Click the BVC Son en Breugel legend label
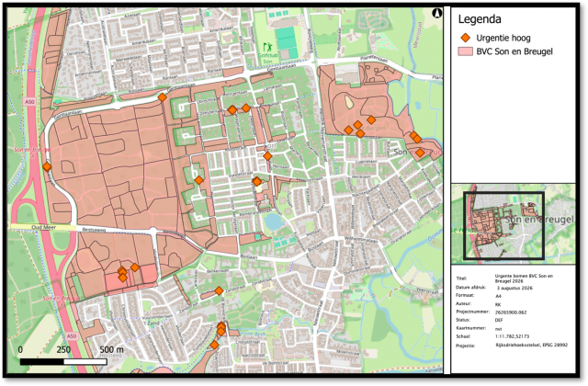Viewport: 588px width, 386px height. [x=514, y=51]
